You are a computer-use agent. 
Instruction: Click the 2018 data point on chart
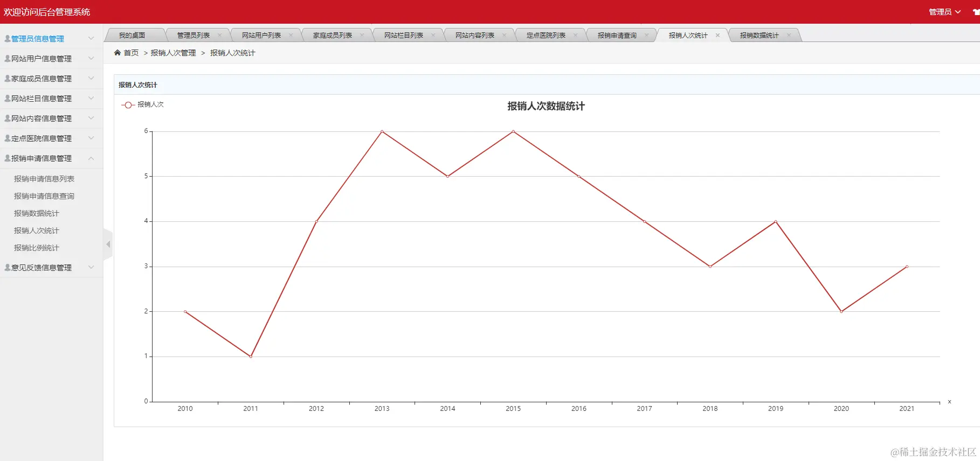pos(710,267)
